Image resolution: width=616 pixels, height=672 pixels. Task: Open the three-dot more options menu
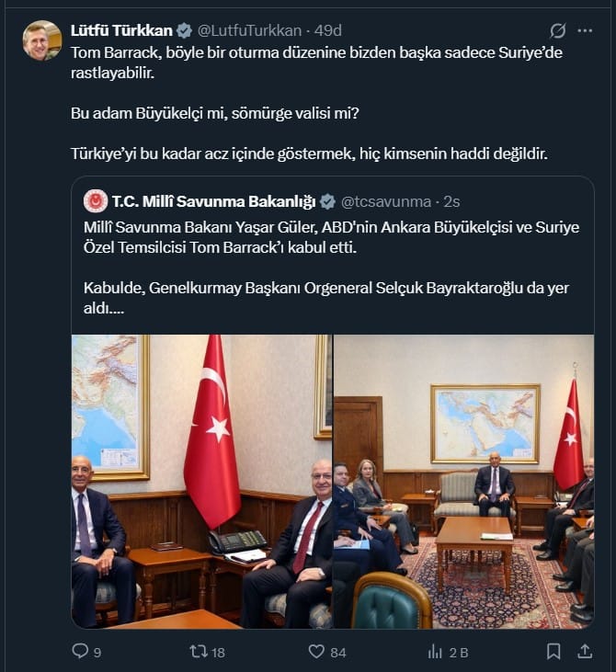585,30
